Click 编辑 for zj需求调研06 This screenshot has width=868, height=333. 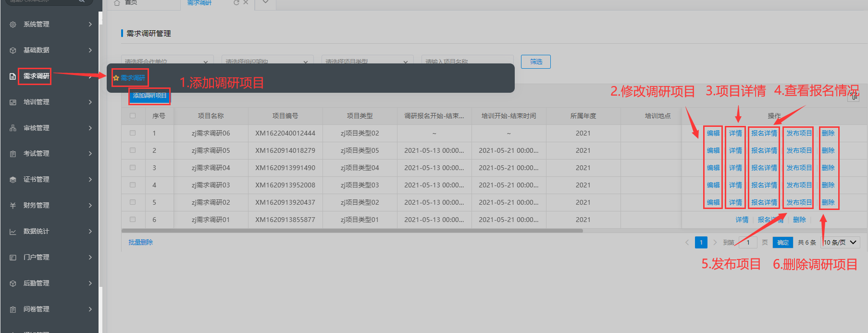coord(713,133)
